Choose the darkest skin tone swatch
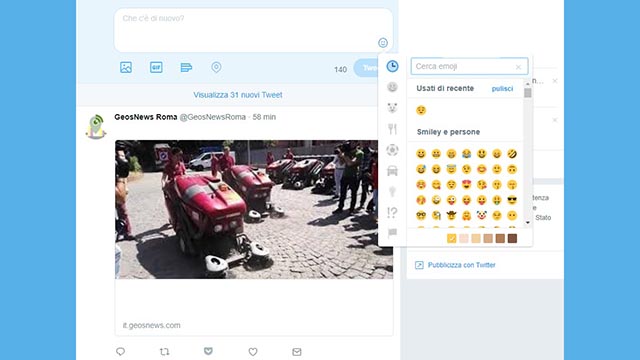 point(513,238)
